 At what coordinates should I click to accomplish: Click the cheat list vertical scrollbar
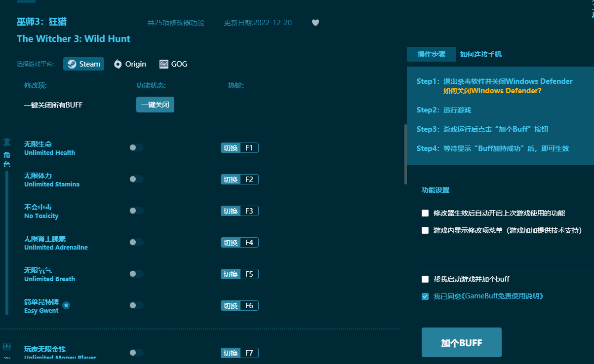click(x=405, y=154)
